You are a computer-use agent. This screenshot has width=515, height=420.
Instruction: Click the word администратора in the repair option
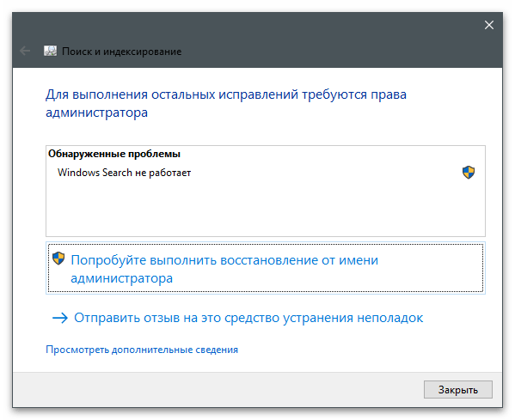click(121, 278)
